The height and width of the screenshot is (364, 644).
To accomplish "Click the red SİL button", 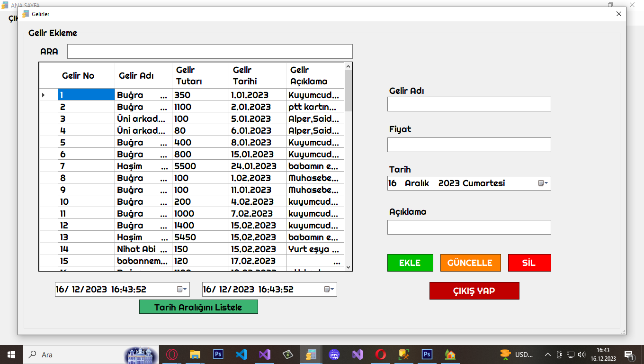I will (529, 263).
